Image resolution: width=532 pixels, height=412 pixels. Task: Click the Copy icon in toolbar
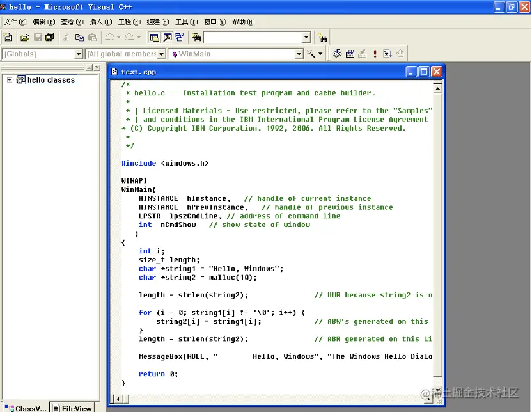click(x=79, y=37)
